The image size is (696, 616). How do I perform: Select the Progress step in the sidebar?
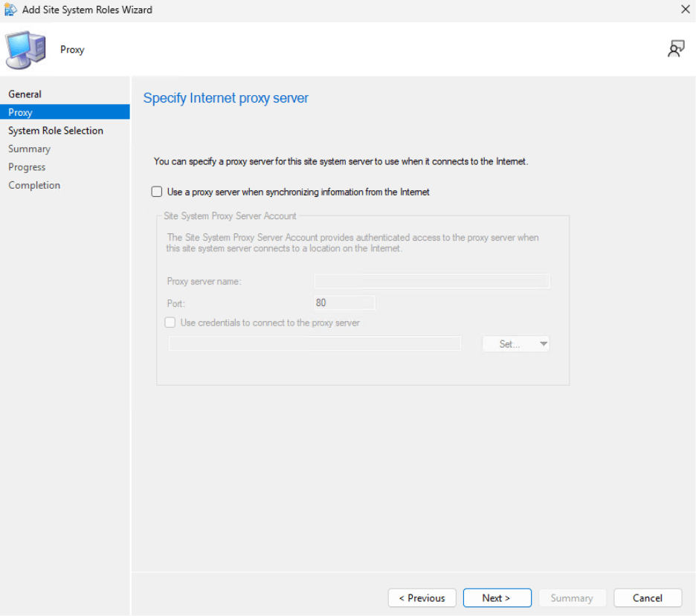(26, 166)
